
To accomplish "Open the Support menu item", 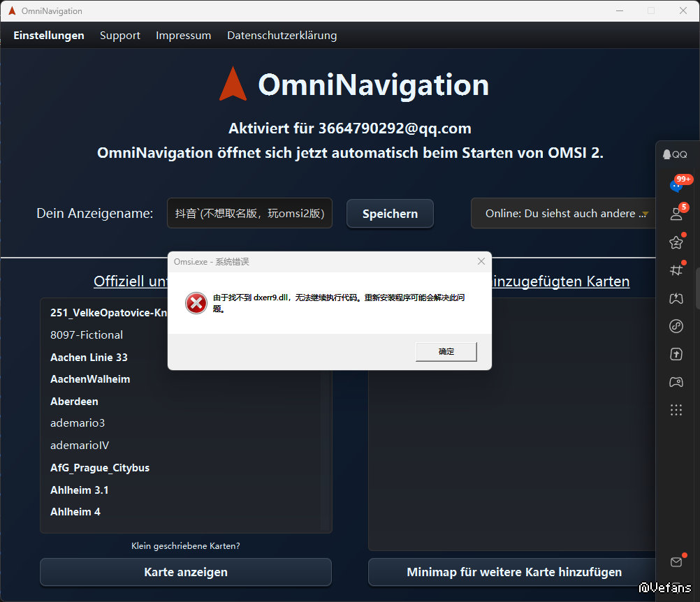I will click(x=120, y=35).
